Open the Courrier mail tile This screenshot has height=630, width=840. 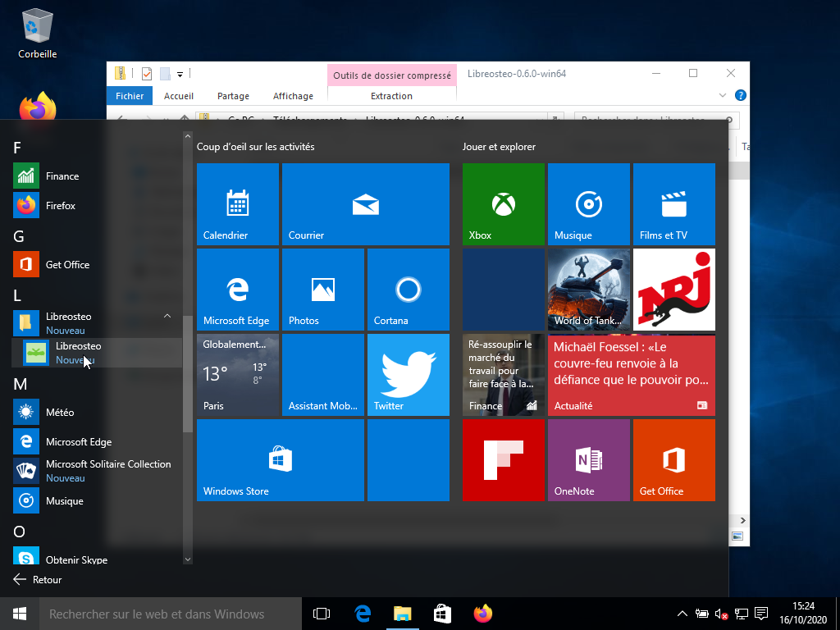click(x=365, y=204)
